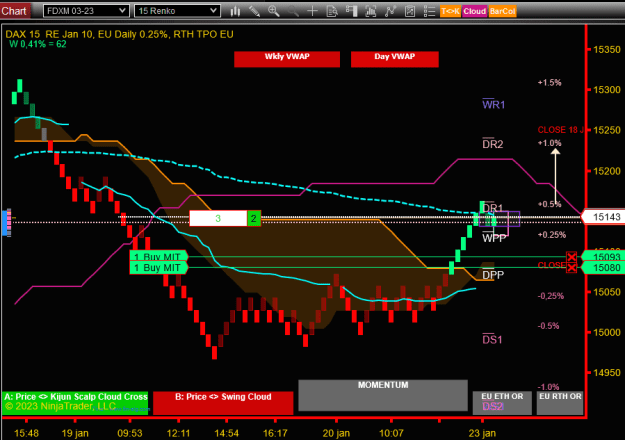Click the CLOSE 18 J label
The height and width of the screenshot is (440, 625).
pos(560,130)
